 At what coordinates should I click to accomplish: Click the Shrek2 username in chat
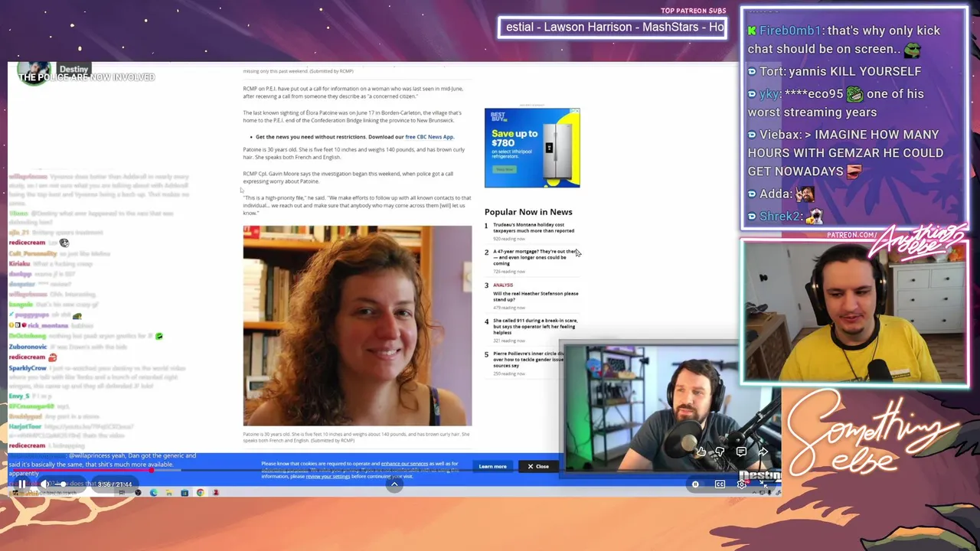(x=780, y=217)
